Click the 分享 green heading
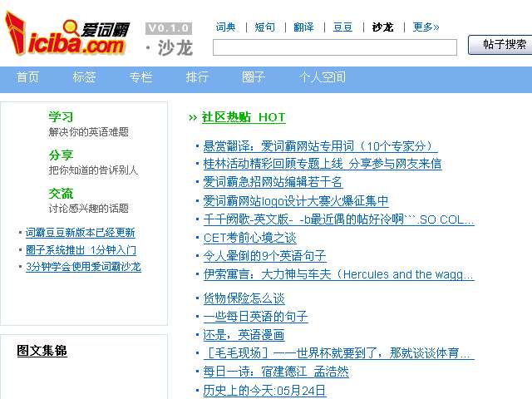This screenshot has height=399, width=532. point(61,155)
